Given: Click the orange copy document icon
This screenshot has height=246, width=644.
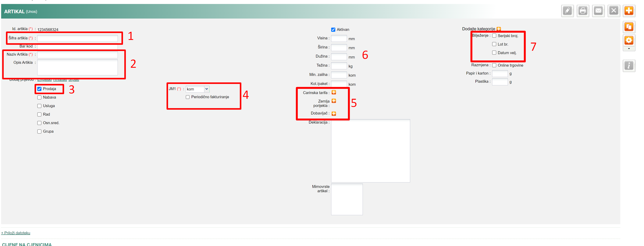Looking at the screenshot, I should pos(629,27).
